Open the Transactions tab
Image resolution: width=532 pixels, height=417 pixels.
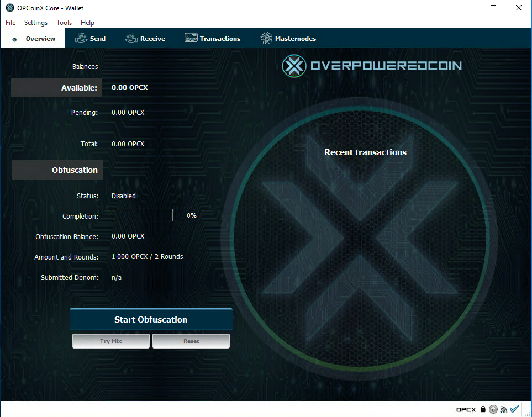point(212,39)
